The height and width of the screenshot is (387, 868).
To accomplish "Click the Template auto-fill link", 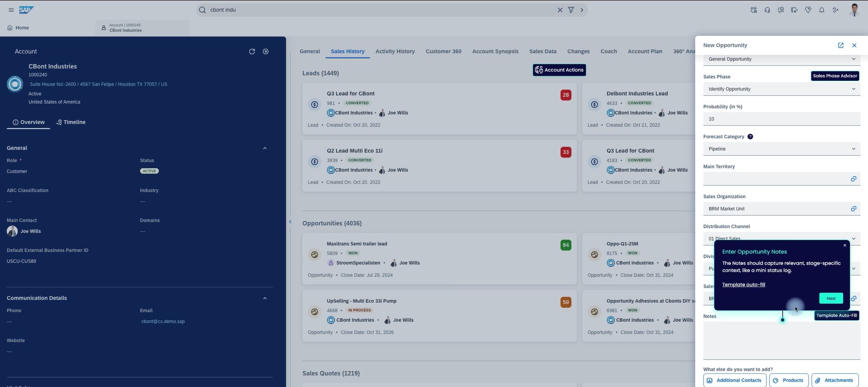I will (743, 285).
